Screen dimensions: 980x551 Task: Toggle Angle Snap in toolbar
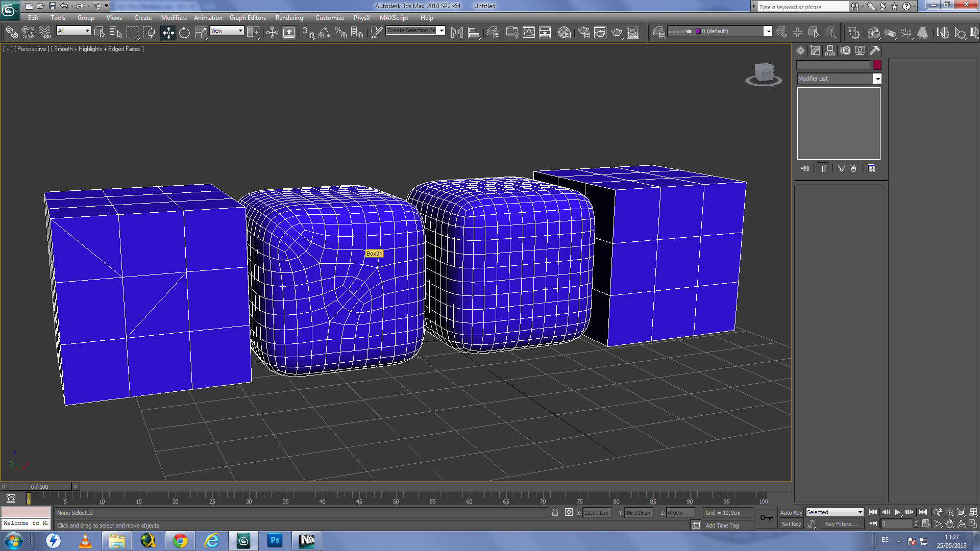click(x=324, y=33)
